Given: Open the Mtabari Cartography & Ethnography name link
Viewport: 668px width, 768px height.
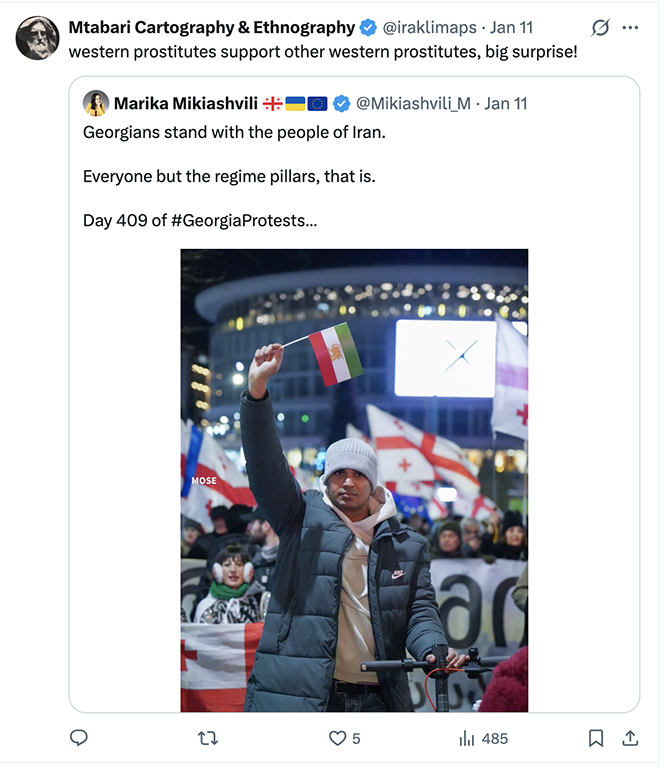Looking at the screenshot, I should click(211, 27).
